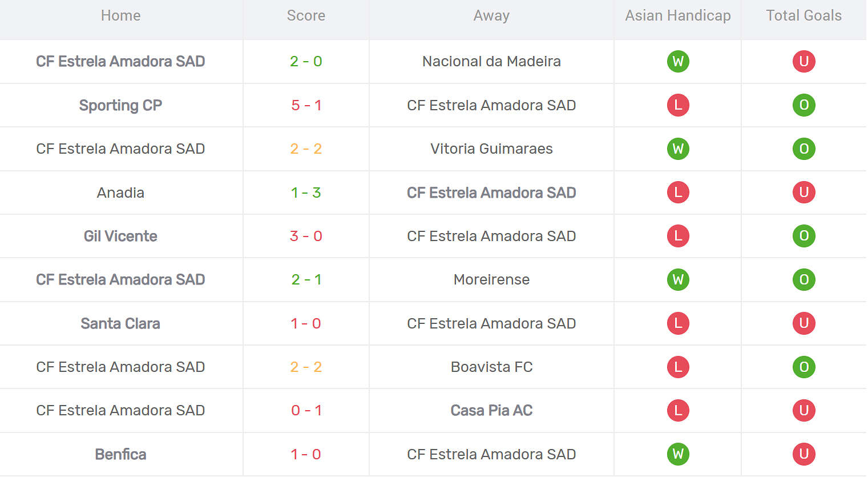Click the Asian Handicap column header
Screen dimensions: 868x477
678,15
